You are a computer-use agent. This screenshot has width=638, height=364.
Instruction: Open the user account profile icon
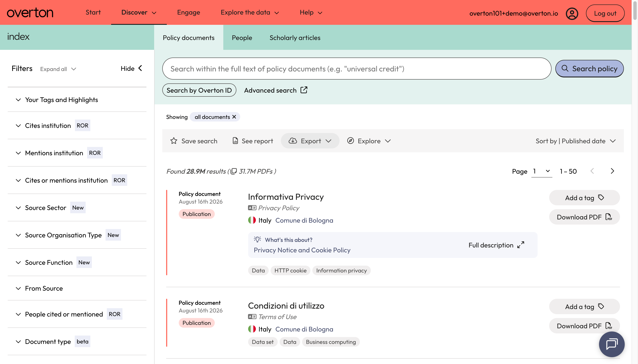point(572,13)
